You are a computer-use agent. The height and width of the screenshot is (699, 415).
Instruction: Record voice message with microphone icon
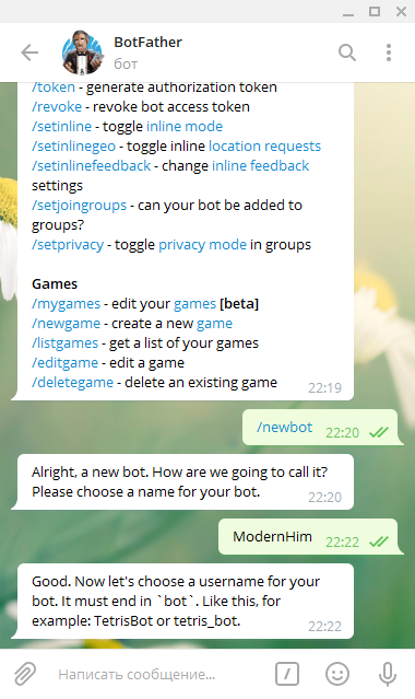[x=387, y=674]
